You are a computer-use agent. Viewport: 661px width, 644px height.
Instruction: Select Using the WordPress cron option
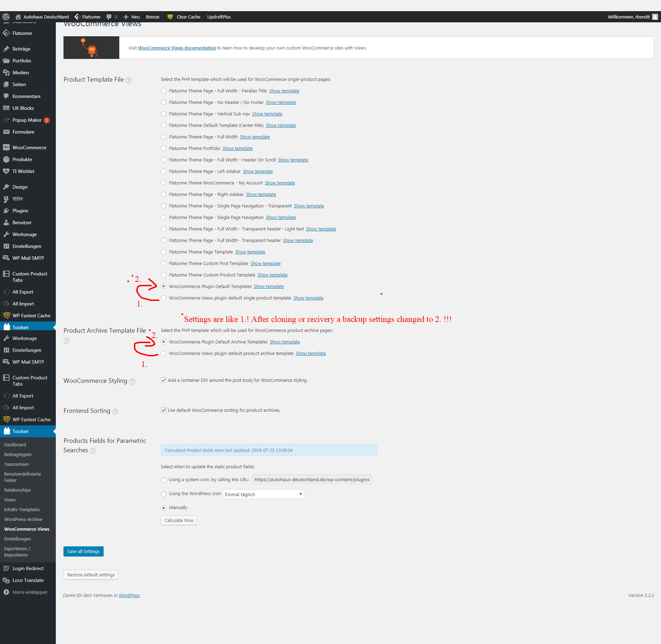pos(164,494)
